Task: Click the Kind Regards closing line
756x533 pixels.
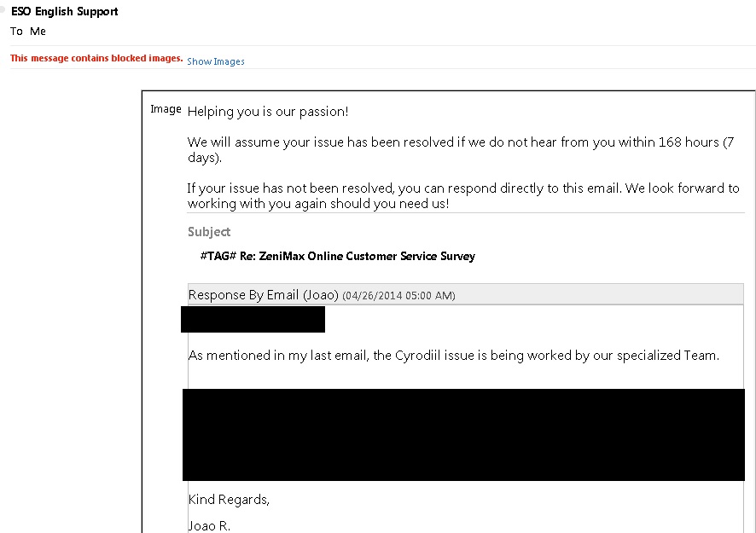Action: point(229,500)
